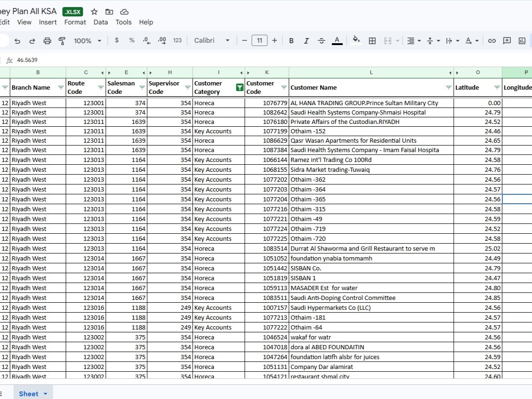Open the fill color picker
Image resolution: width=532 pixels, height=399 pixels.
(x=356, y=40)
